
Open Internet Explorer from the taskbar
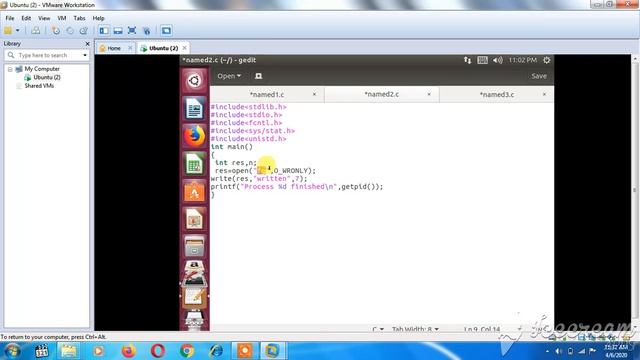pyautogui.click(x=216, y=351)
